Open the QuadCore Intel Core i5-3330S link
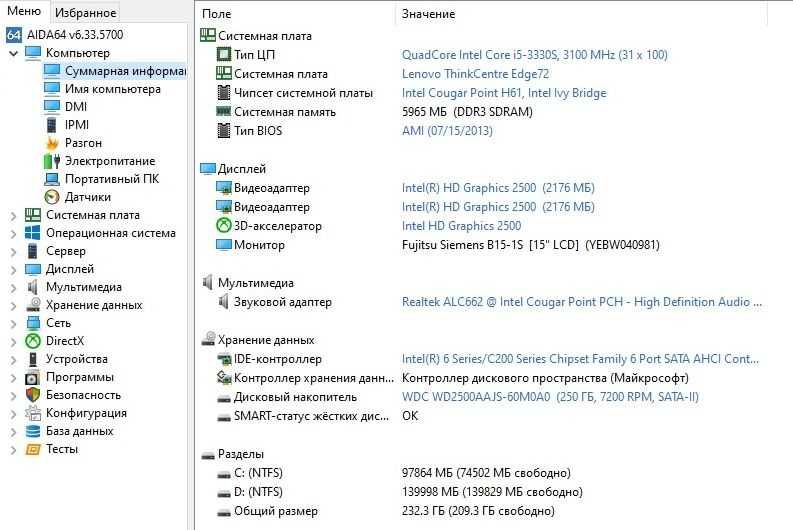The image size is (793, 530). click(x=535, y=54)
